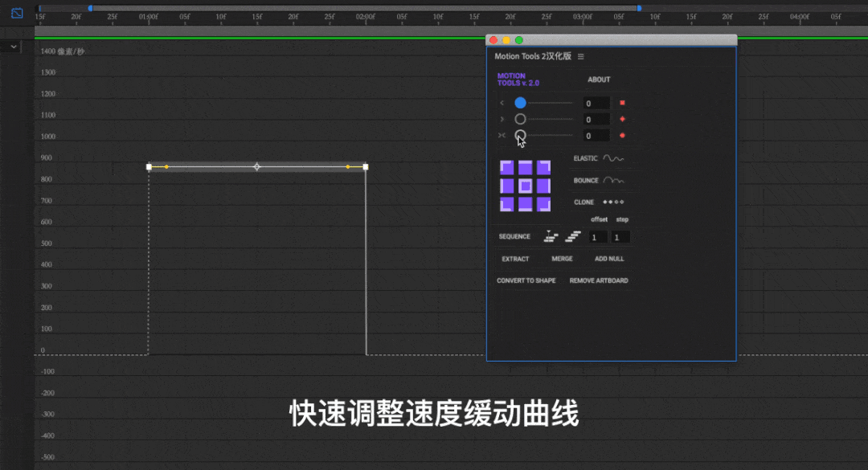Click the red round keyframe icon
Image resolution: width=868 pixels, height=470 pixels.
tap(622, 135)
